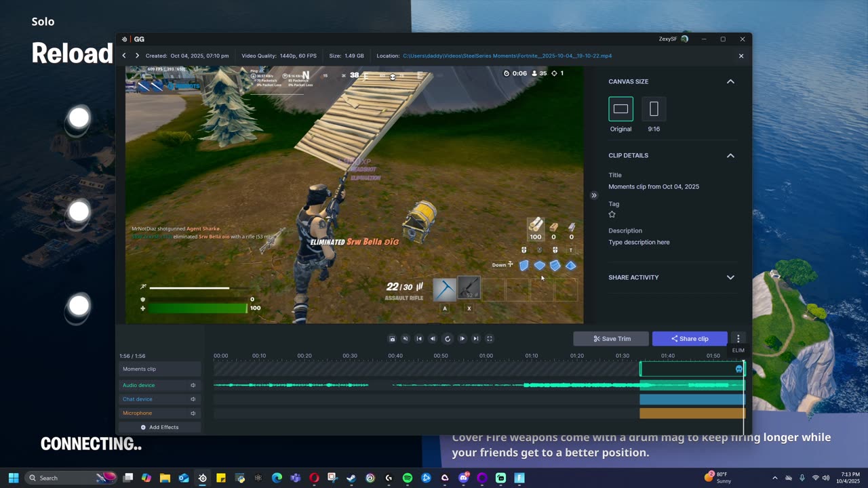This screenshot has width=868, height=488.
Task: Edit title Moments clip from Oct 04, 2025
Action: [654, 186]
